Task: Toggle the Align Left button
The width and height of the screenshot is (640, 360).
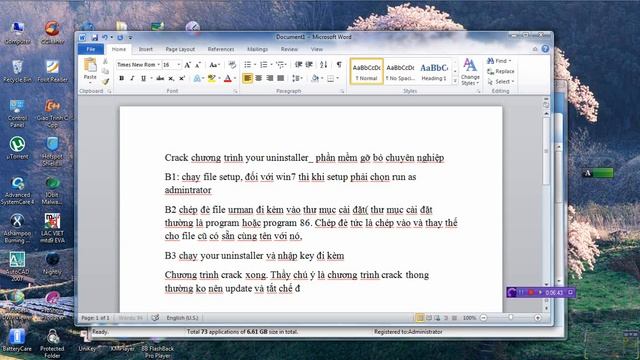Action: 247,78
